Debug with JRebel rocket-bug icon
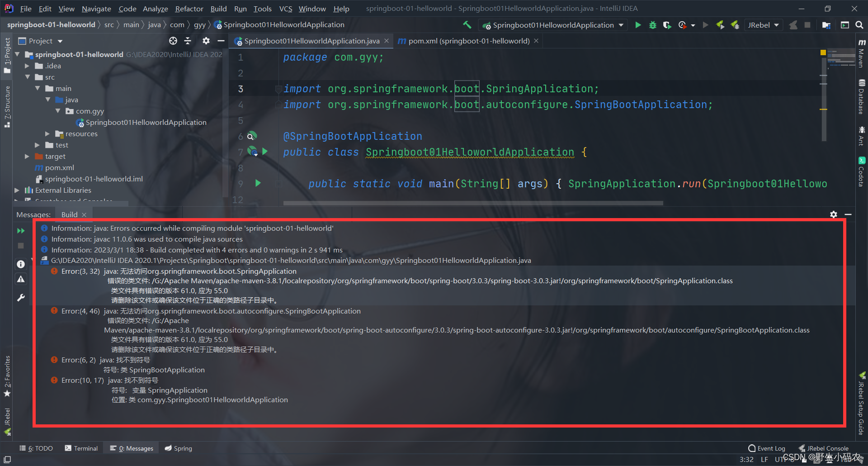This screenshot has width=868, height=466. pos(735,25)
